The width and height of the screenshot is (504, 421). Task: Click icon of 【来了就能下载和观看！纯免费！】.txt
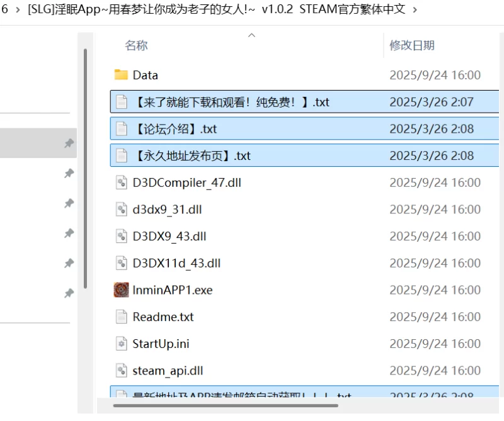click(x=121, y=102)
